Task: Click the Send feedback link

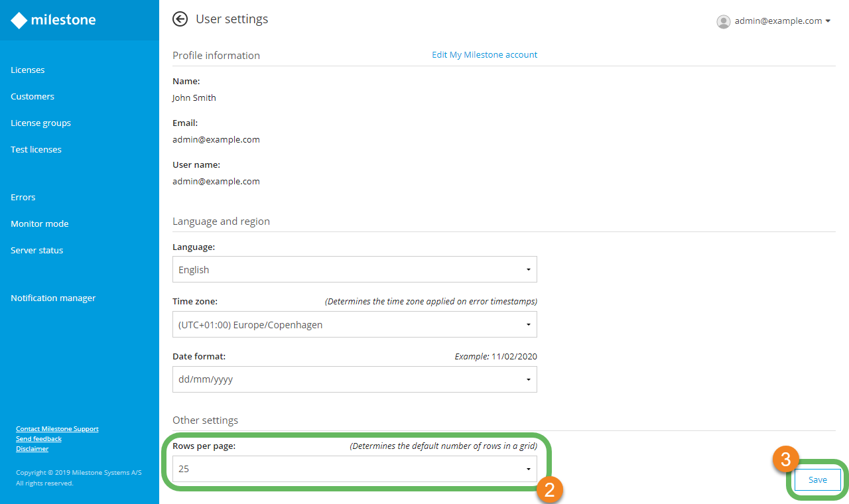Action: (38, 438)
